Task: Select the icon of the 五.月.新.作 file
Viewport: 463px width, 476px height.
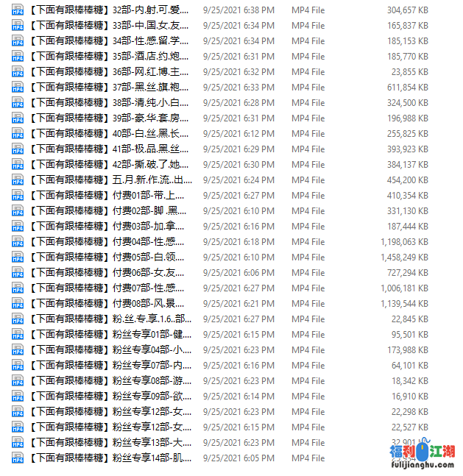Action: pos(18,180)
